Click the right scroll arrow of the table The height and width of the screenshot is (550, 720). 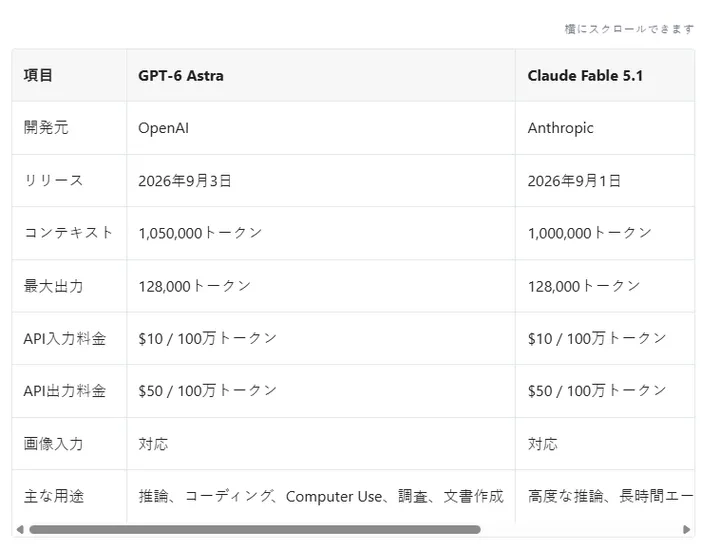686,529
